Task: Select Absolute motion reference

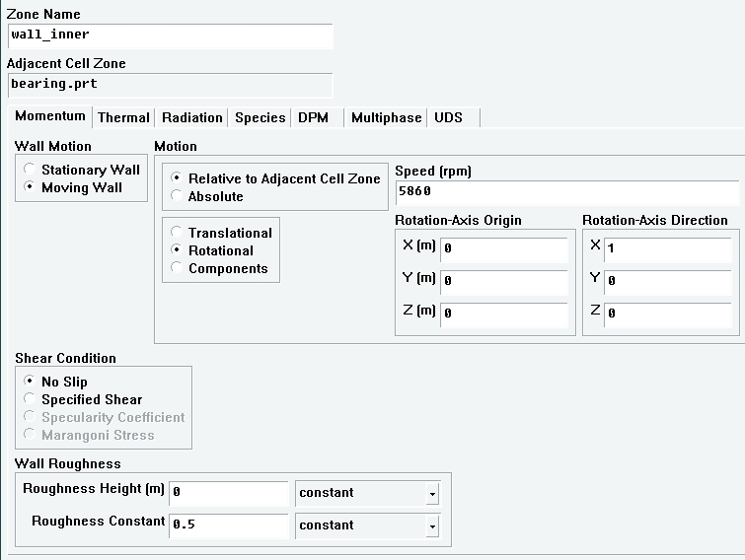Action: click(177, 196)
